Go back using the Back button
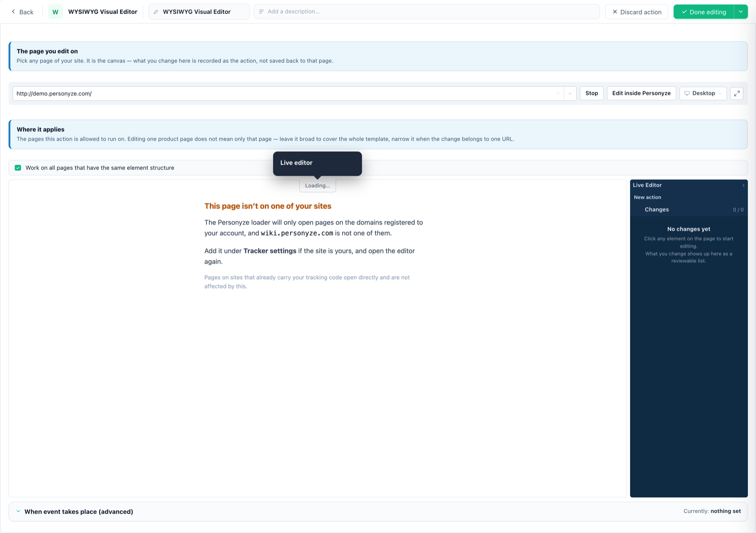The width and height of the screenshot is (756, 533). pos(22,12)
